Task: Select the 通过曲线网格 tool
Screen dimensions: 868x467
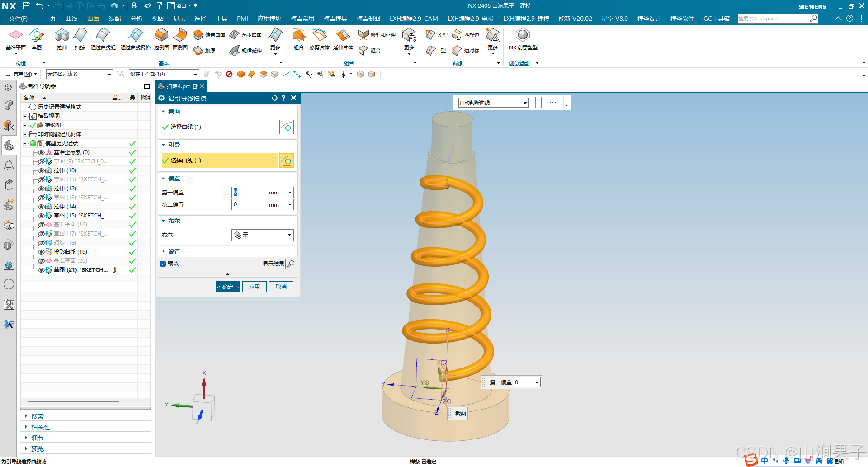Action: click(135, 39)
